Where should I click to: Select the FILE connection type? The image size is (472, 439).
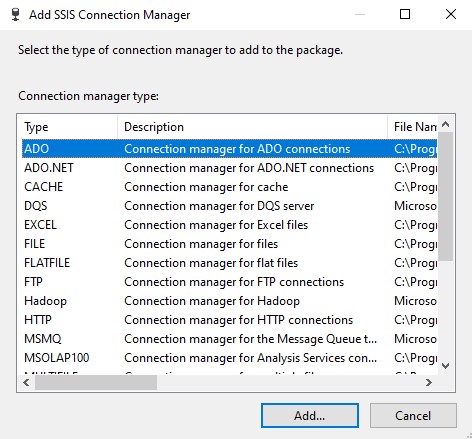229,244
